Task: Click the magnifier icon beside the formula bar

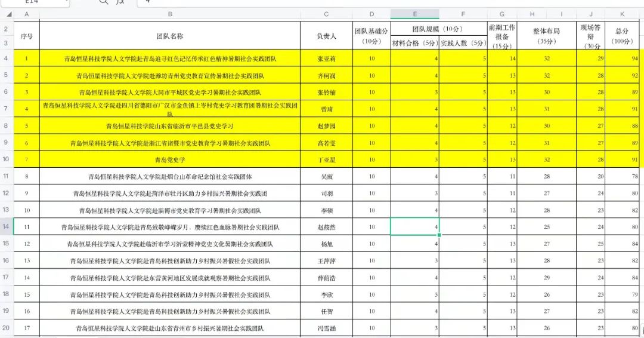Action: pos(104,2)
